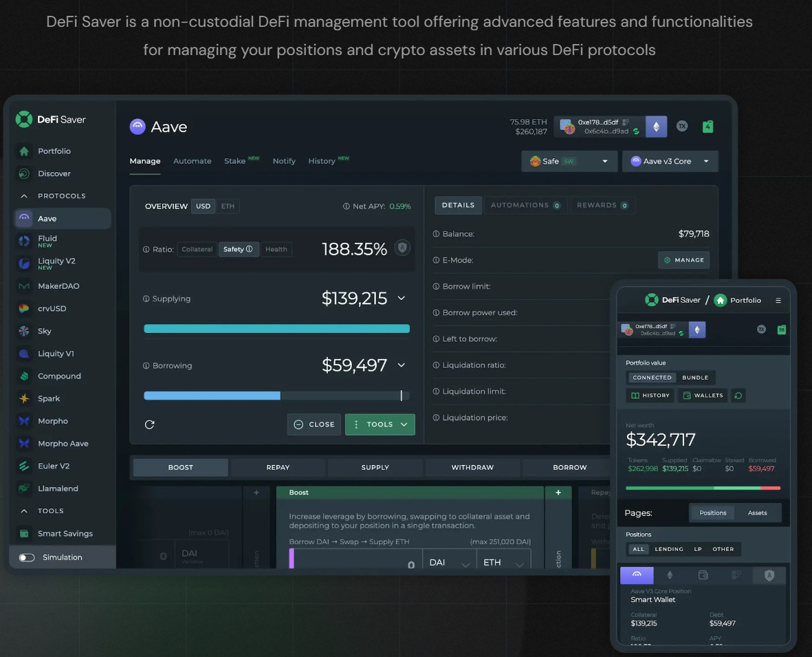Click the DeFi Saver logo
The width and height of the screenshot is (812, 657).
(x=51, y=119)
